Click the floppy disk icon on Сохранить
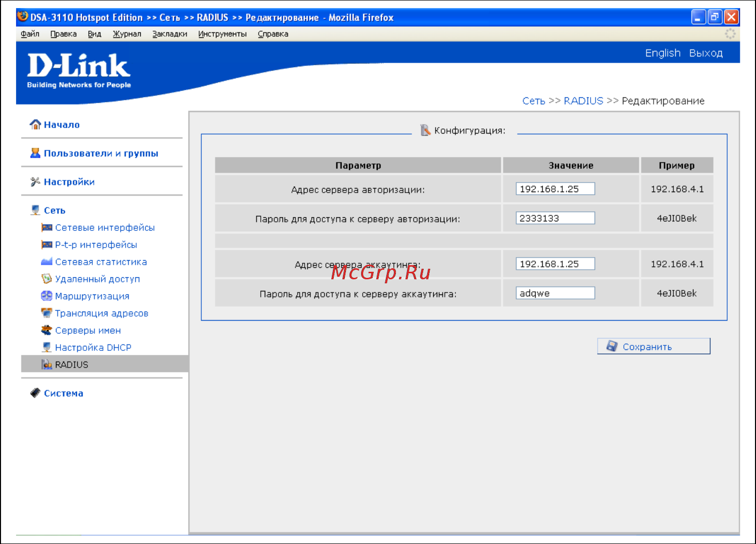756x544 pixels. [612, 346]
